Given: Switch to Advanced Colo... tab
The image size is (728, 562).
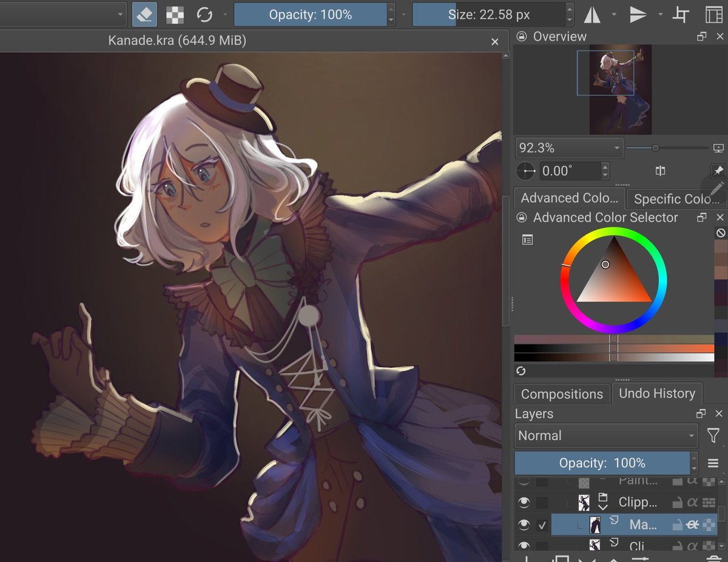Looking at the screenshot, I should point(569,198).
